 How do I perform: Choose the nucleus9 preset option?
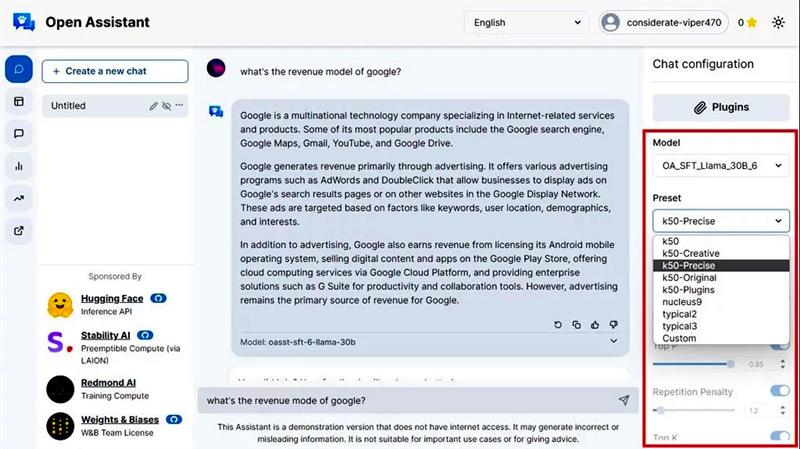tap(682, 302)
